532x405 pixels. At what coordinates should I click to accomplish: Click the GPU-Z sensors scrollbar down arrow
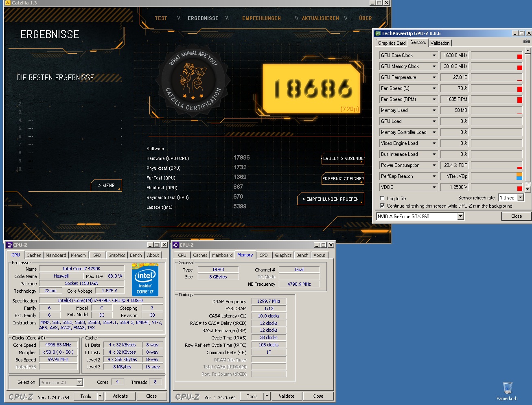(528, 189)
